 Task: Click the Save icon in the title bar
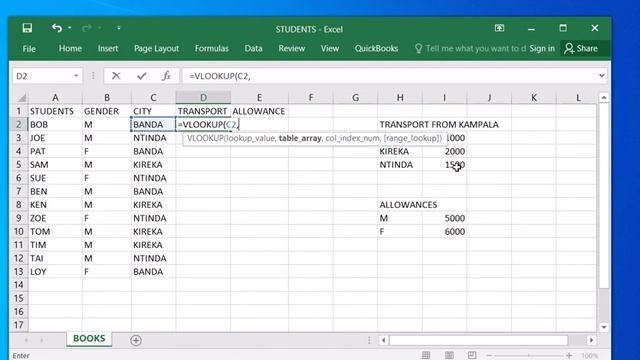[27, 28]
